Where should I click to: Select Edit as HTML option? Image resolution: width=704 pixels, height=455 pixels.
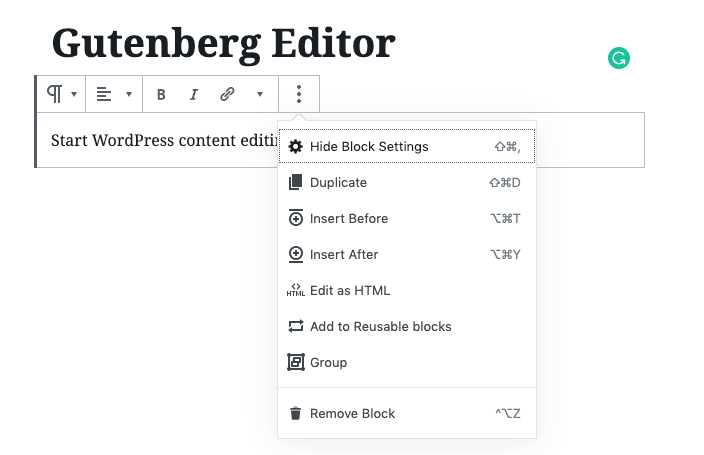(407, 290)
